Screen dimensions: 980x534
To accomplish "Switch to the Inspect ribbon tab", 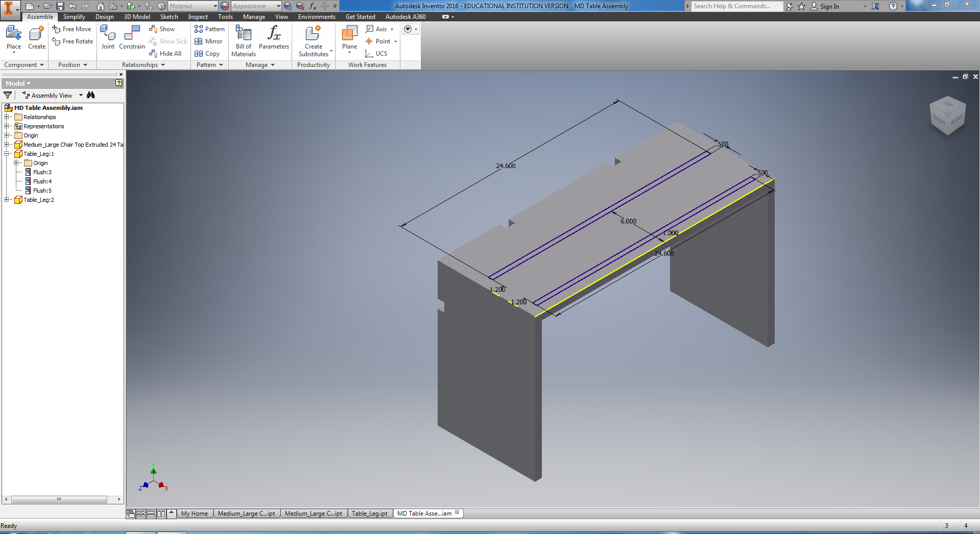I will pos(198,16).
